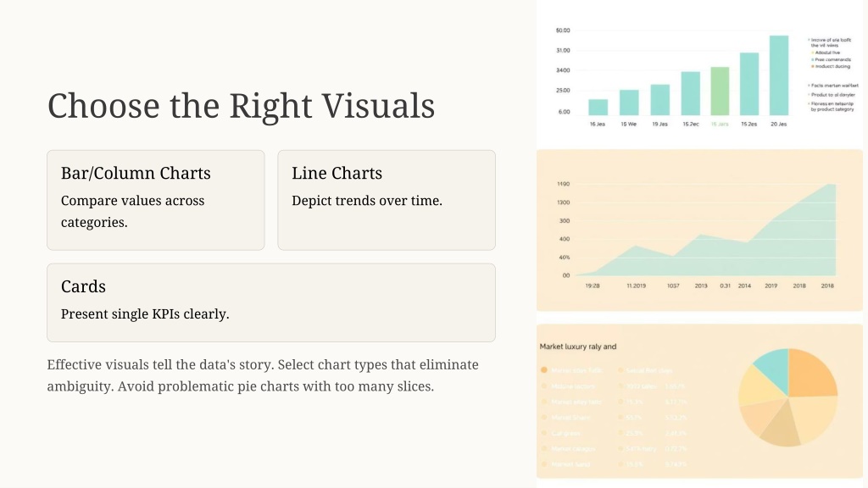Select the Cards KPI box

(271, 302)
